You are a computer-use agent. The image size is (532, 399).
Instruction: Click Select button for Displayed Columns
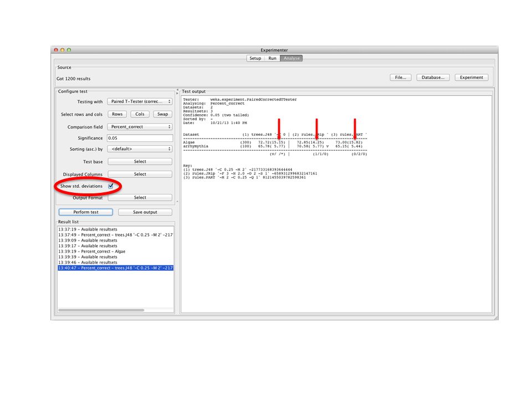140,174
